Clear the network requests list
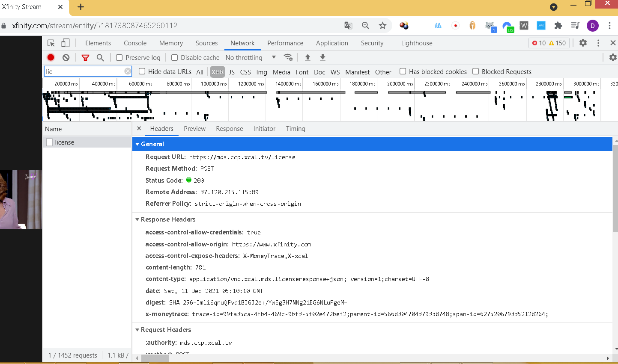Viewport: 618px width, 364px height. point(66,57)
